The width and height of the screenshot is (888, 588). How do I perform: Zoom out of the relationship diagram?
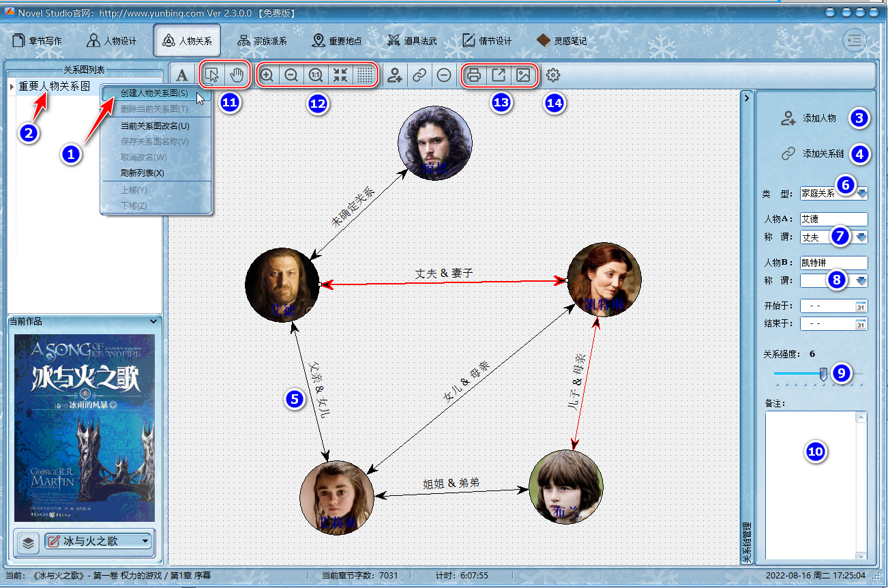tap(291, 75)
